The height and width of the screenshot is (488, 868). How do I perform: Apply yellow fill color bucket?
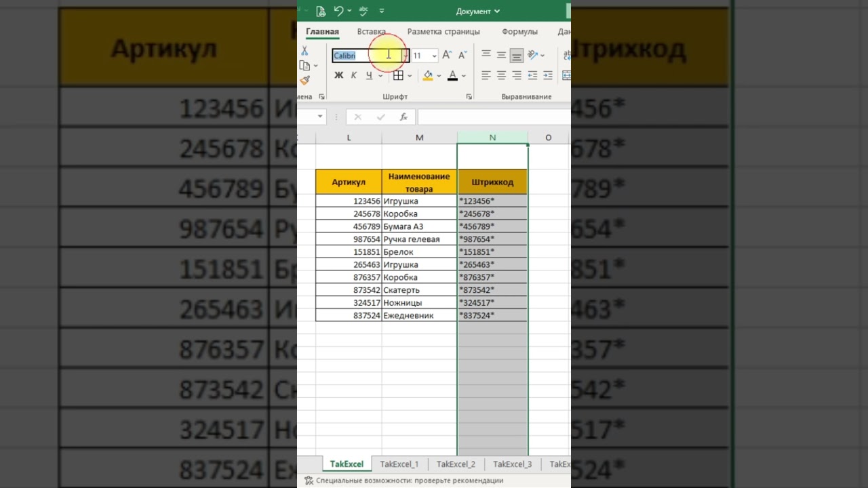point(427,75)
